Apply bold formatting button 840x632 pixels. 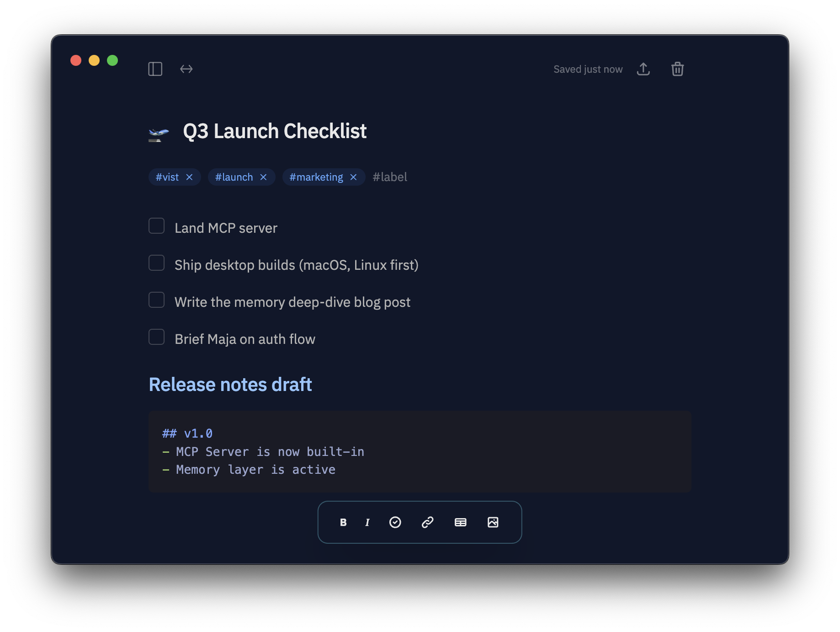pyautogui.click(x=343, y=522)
